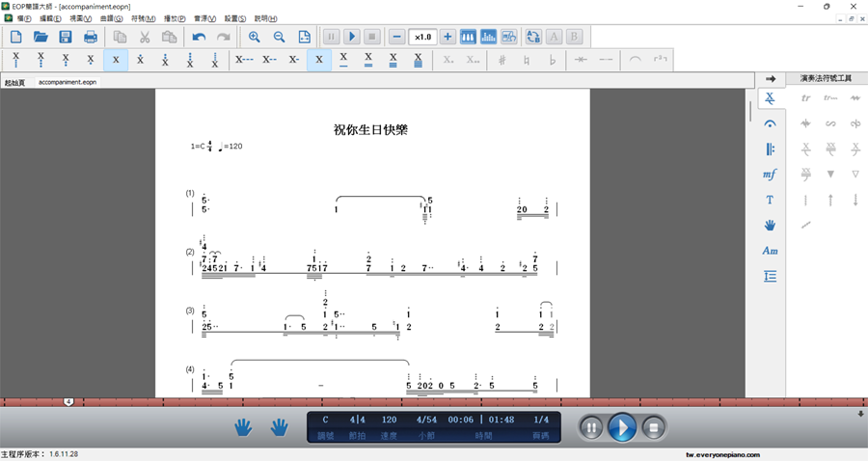Select the quarter note duration X
The height and width of the screenshot is (461, 868).
point(319,60)
